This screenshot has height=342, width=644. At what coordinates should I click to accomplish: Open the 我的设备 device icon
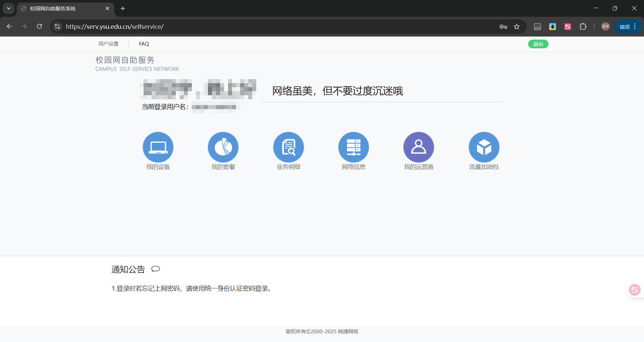coord(158,147)
